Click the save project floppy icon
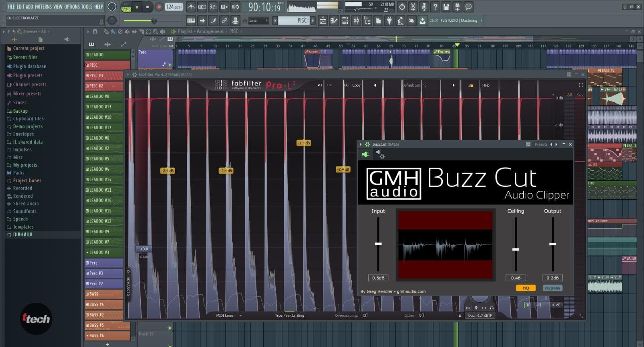 [x=446, y=7]
